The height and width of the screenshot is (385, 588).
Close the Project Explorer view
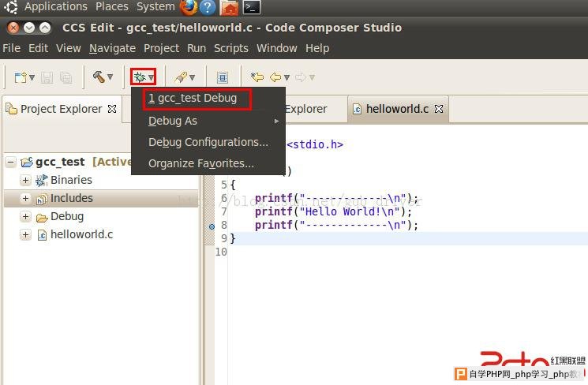[112, 109]
